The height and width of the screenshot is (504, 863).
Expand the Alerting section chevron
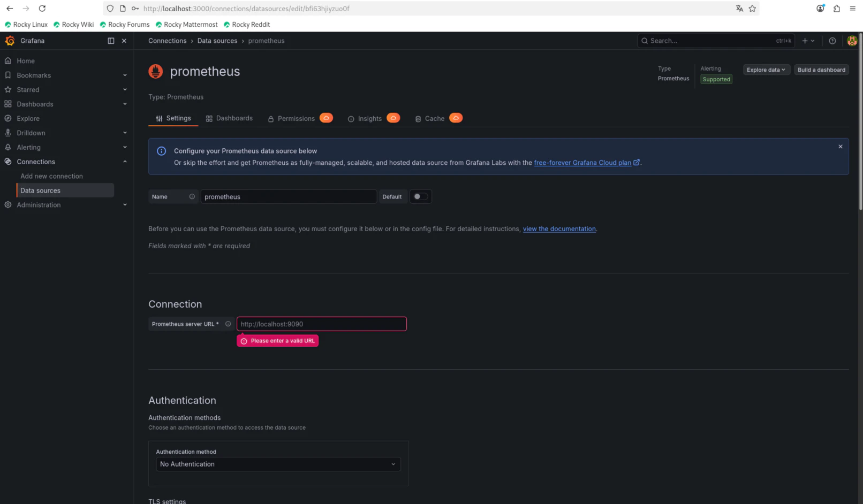125,148
